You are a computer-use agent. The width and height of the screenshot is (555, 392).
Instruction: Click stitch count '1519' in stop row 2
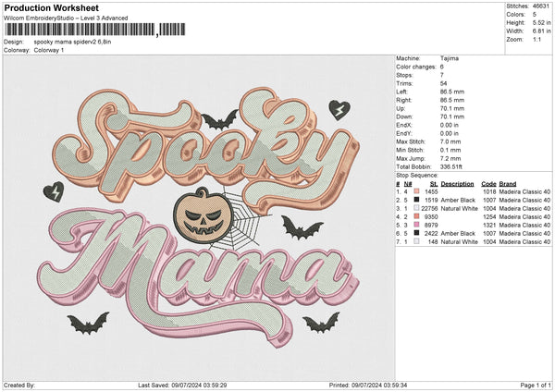coord(431,201)
